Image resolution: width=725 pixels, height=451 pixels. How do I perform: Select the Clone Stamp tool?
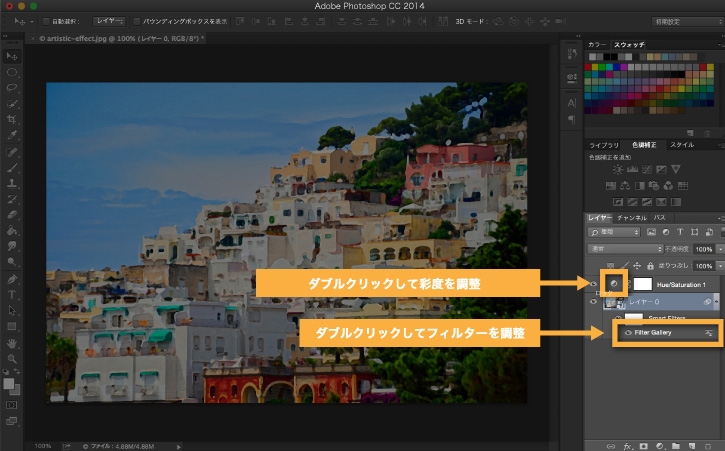12,184
